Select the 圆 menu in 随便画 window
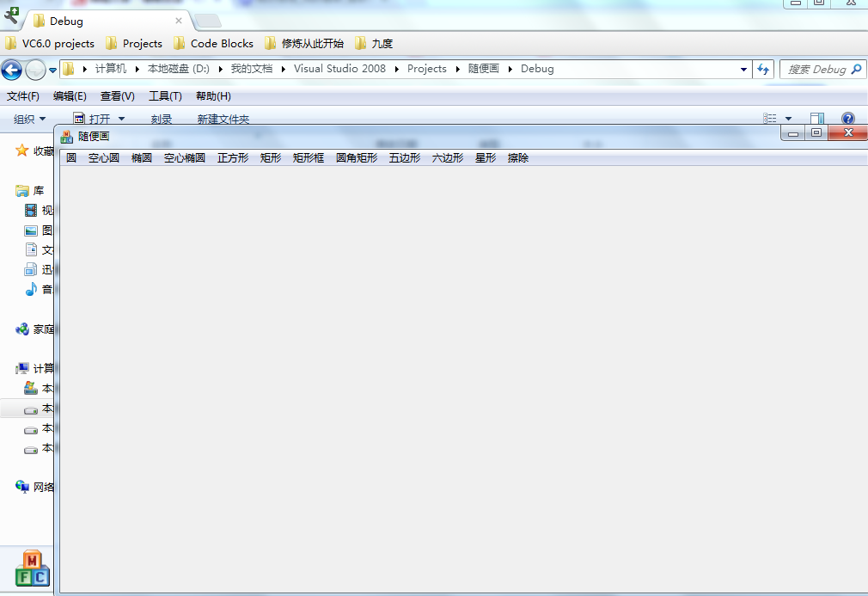Viewport: 868px width, 596px height. point(70,158)
